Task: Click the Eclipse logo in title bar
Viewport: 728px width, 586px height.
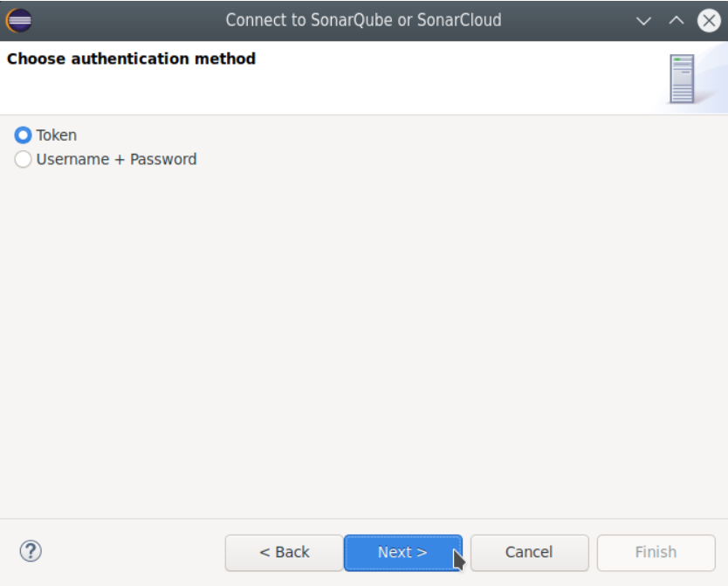Action: tap(18, 19)
